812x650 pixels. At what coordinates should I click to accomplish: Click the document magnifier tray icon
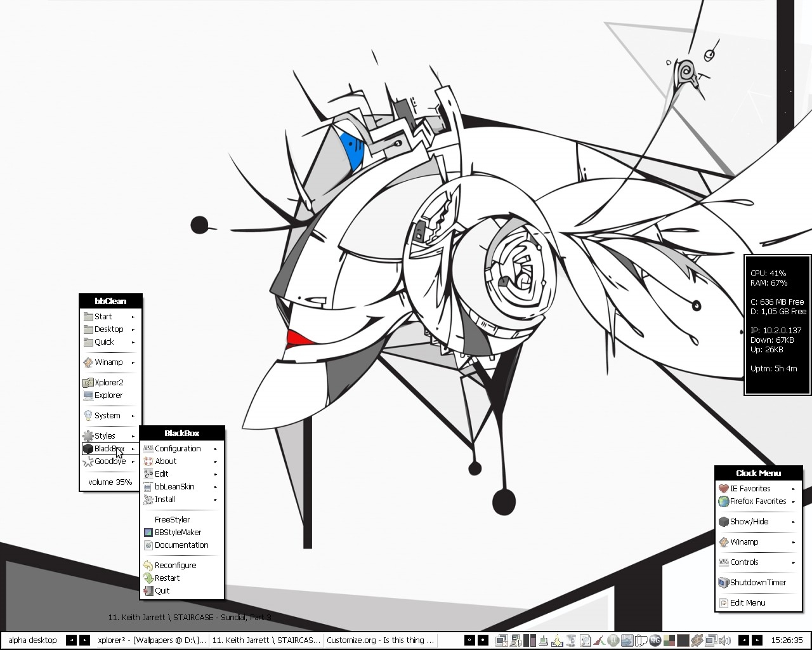coord(585,640)
